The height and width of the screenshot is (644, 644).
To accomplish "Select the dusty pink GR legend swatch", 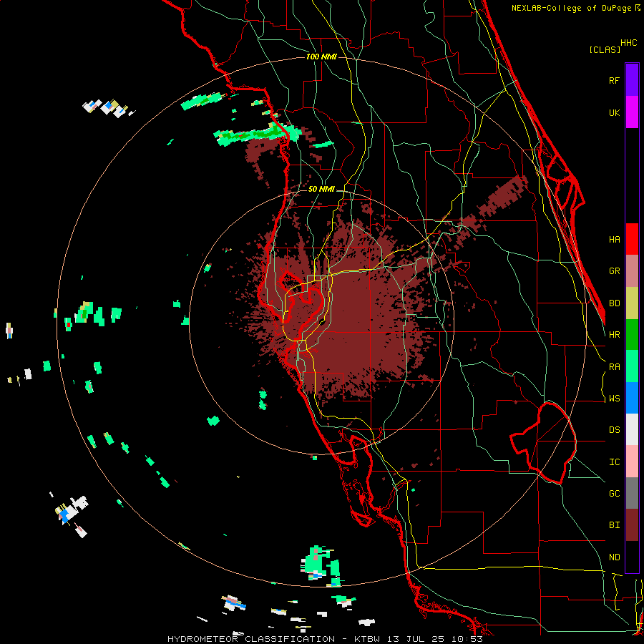I will click(x=632, y=271).
